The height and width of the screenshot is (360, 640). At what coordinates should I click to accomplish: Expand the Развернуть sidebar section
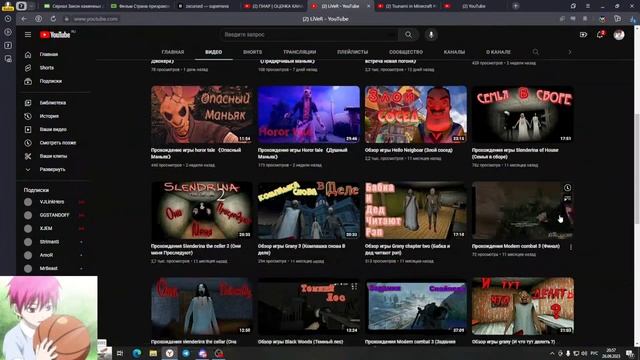pos(53,169)
